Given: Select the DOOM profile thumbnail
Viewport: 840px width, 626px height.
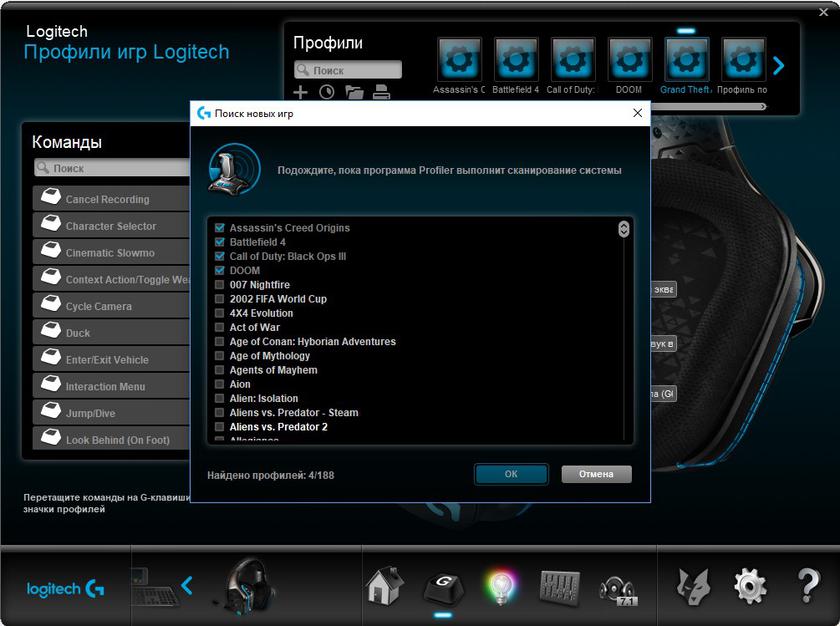Looking at the screenshot, I should (x=629, y=61).
